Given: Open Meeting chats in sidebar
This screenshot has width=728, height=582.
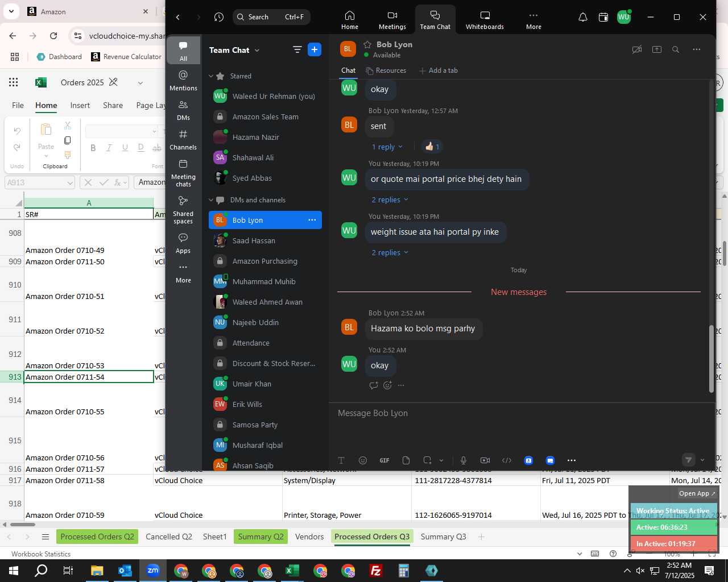Looking at the screenshot, I should coord(183,173).
